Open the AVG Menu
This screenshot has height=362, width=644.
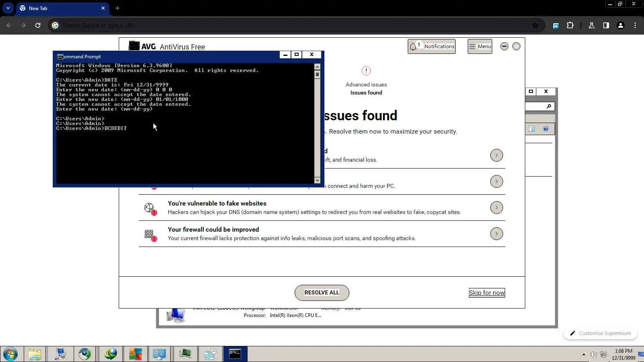click(480, 46)
